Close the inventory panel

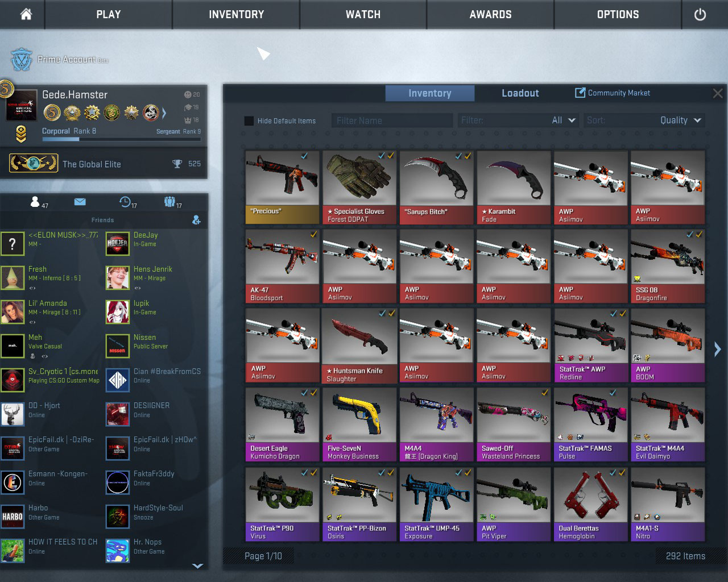[x=718, y=93]
